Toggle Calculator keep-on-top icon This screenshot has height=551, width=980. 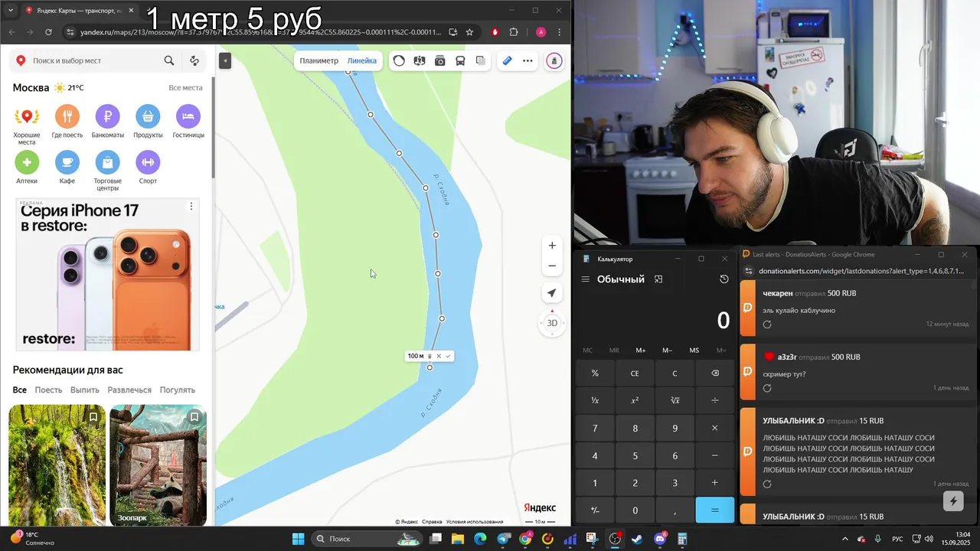pyautogui.click(x=658, y=279)
